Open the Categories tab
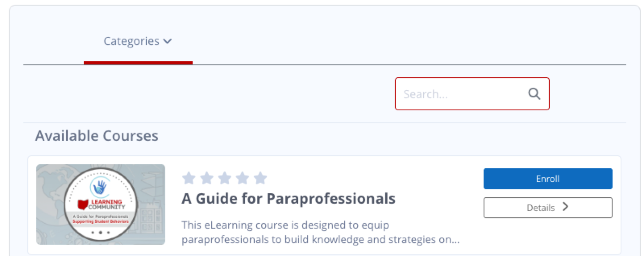This screenshot has height=256, width=644. pos(137,41)
